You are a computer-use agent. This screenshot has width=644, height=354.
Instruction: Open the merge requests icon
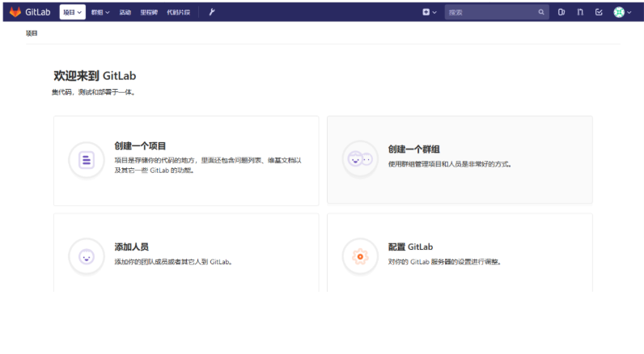(580, 12)
